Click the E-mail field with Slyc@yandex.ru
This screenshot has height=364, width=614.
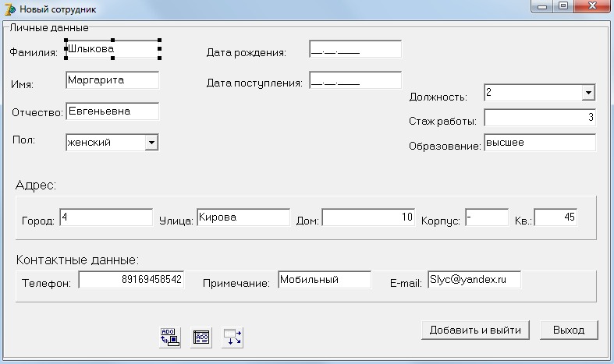tap(474, 280)
